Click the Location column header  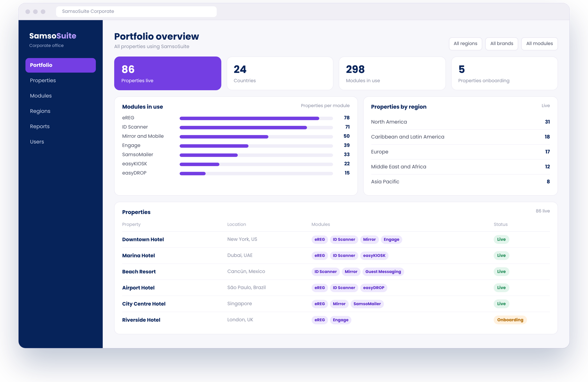(x=237, y=224)
